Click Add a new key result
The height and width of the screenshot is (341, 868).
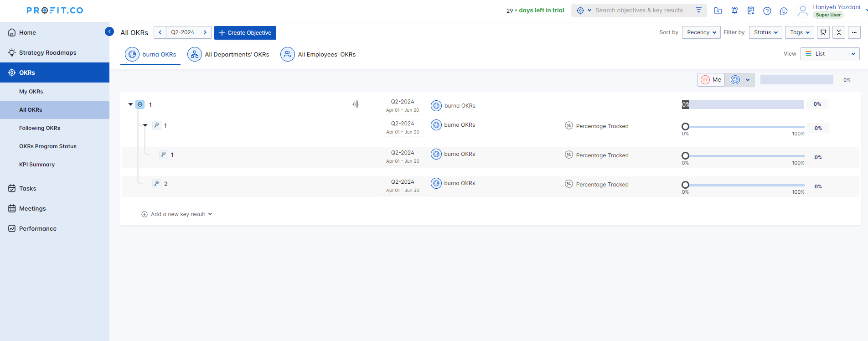(x=177, y=214)
